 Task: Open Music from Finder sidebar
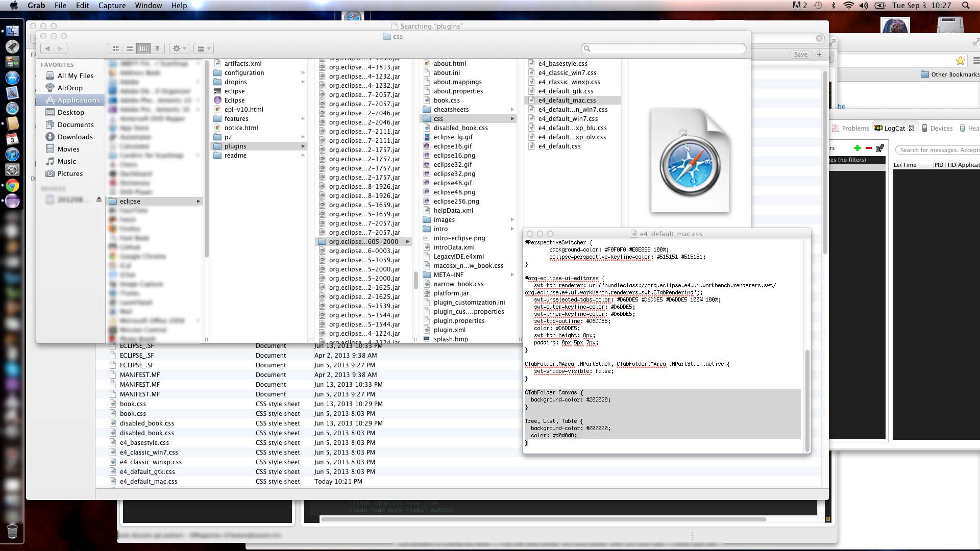(67, 161)
